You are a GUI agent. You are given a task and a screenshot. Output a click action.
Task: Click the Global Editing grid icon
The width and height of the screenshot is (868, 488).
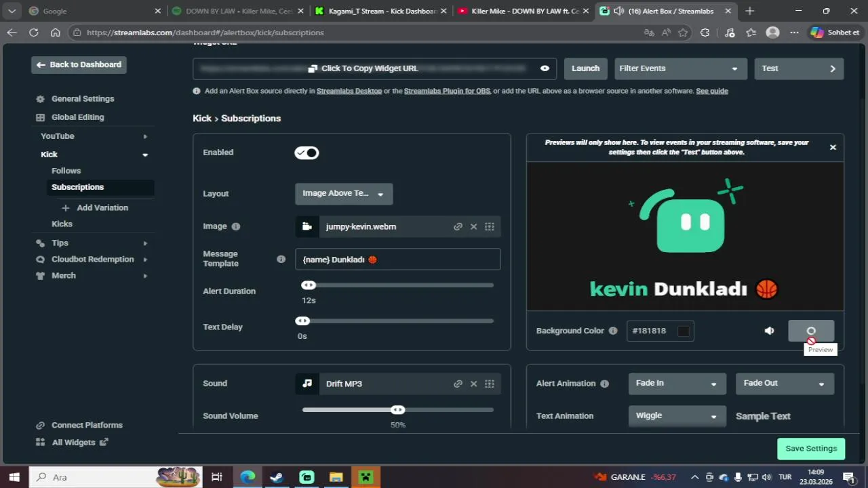click(x=40, y=117)
